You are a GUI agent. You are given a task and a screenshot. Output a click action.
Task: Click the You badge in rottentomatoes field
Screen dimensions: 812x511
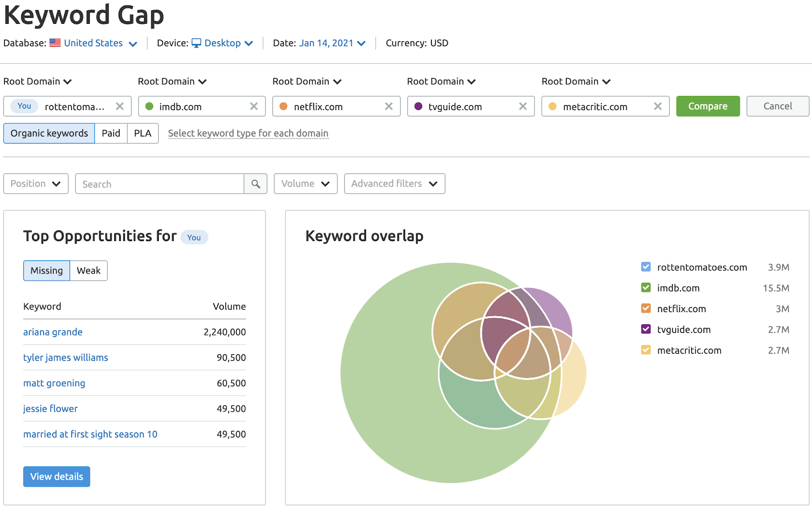click(24, 106)
